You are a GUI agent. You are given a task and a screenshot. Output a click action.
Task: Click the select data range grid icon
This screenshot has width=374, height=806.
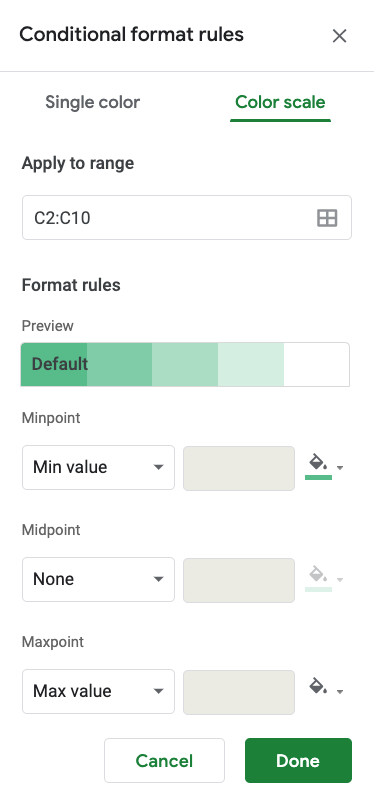[x=327, y=218]
